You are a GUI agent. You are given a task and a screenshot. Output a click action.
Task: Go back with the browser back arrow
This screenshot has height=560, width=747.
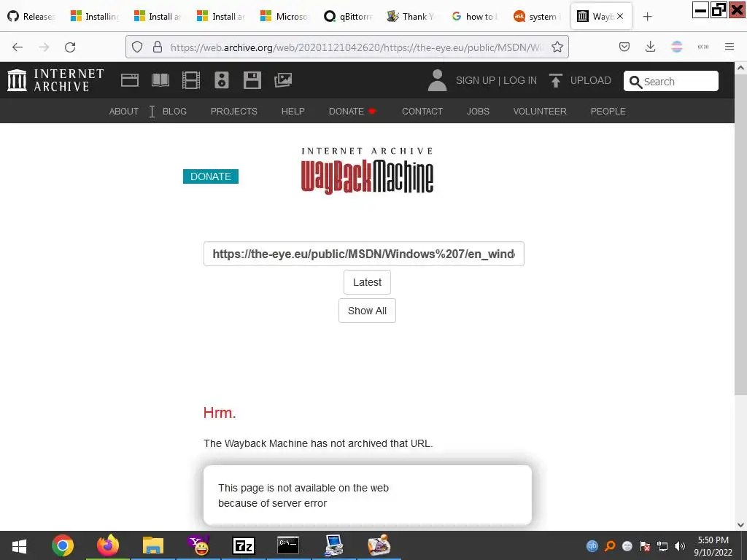click(18, 47)
